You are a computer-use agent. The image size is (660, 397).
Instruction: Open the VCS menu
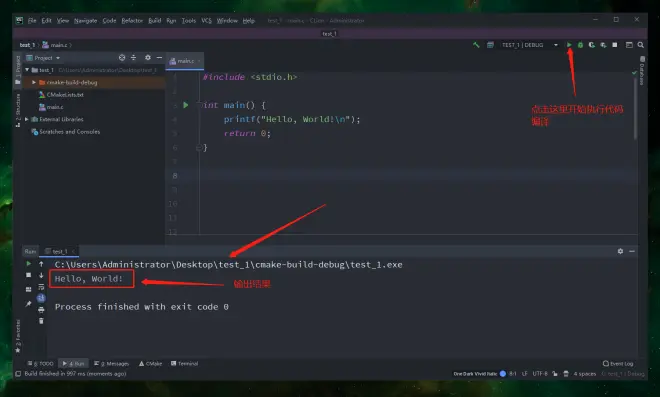coord(206,21)
